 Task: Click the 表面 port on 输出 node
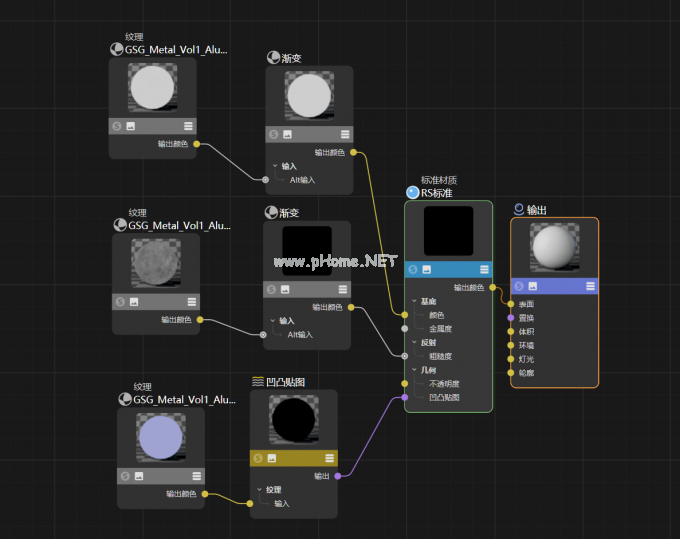511,304
